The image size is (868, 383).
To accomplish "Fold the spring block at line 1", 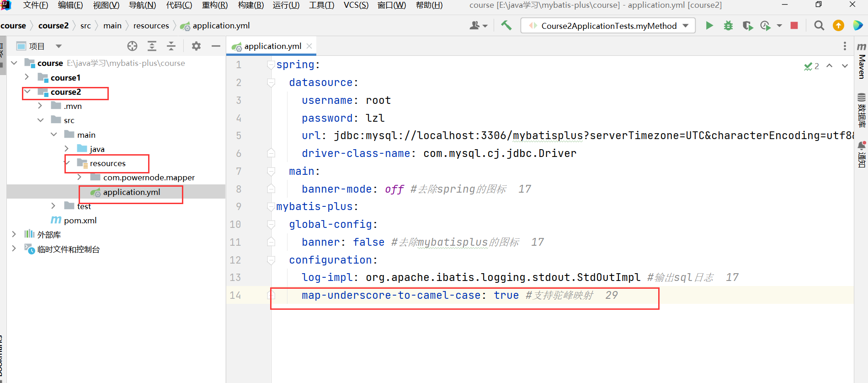I will click(x=271, y=65).
